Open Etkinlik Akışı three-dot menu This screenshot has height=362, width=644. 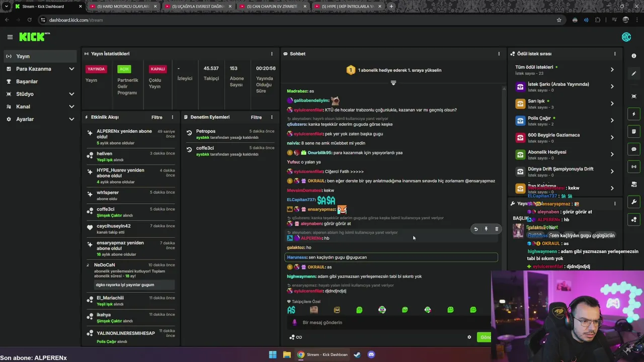(172, 117)
